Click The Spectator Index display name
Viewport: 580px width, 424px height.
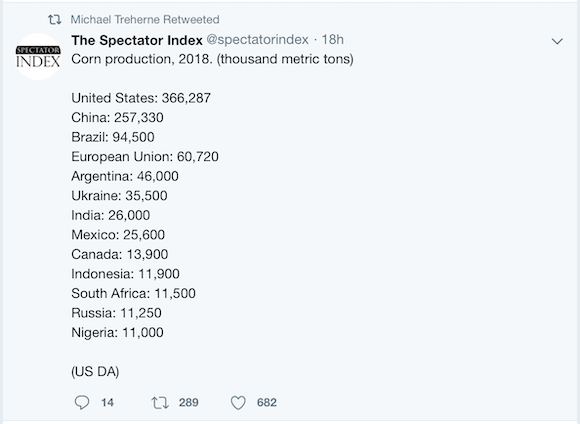click(x=137, y=40)
